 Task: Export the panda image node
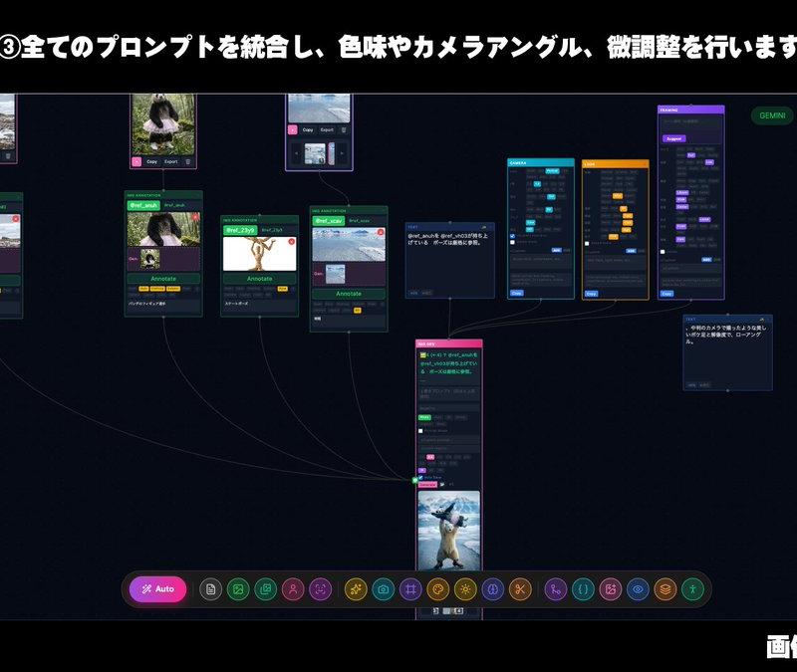coord(171,162)
